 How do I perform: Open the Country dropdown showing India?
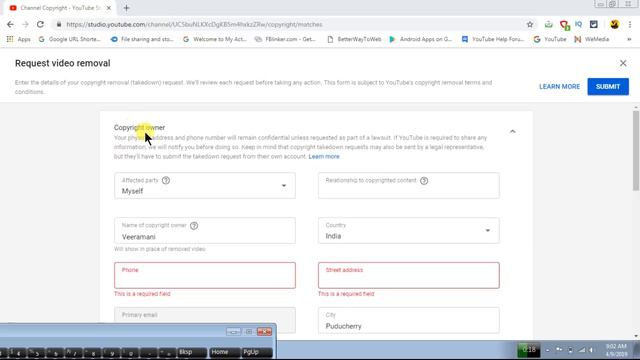pyautogui.click(x=409, y=231)
